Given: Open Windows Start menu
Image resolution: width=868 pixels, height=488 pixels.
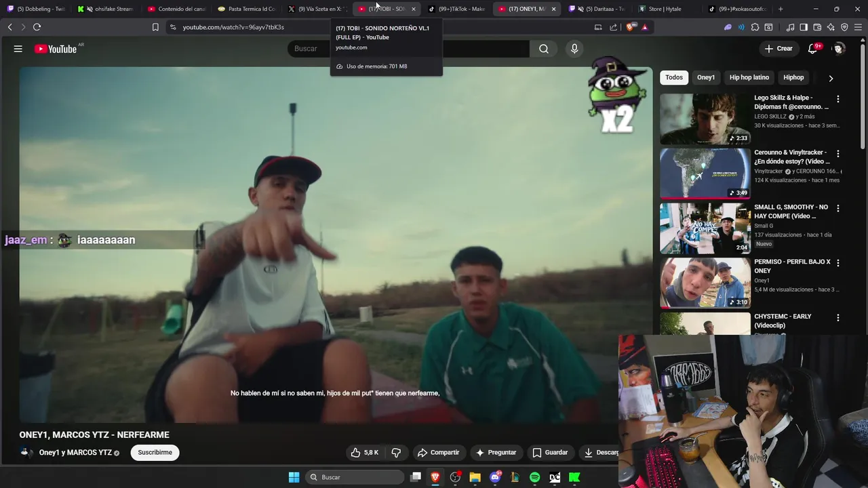Looking at the screenshot, I should [294, 477].
